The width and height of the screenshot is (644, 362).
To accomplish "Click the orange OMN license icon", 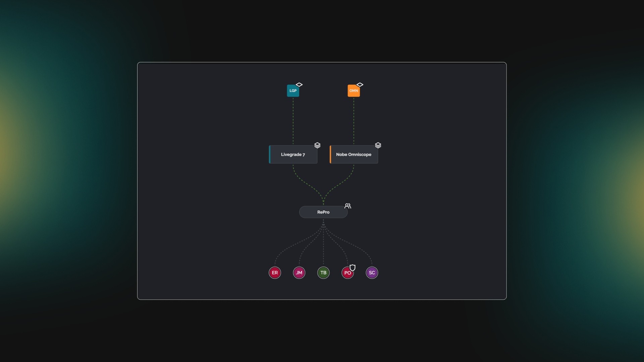I will [x=354, y=91].
